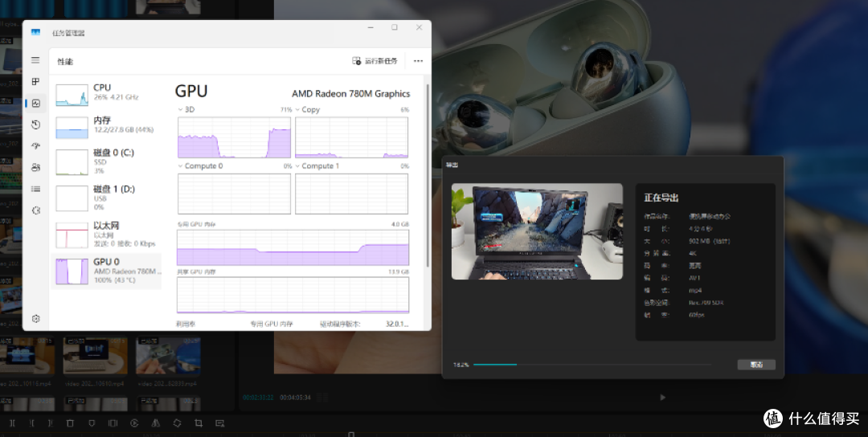Add a marker with the marker icon

click(92, 423)
